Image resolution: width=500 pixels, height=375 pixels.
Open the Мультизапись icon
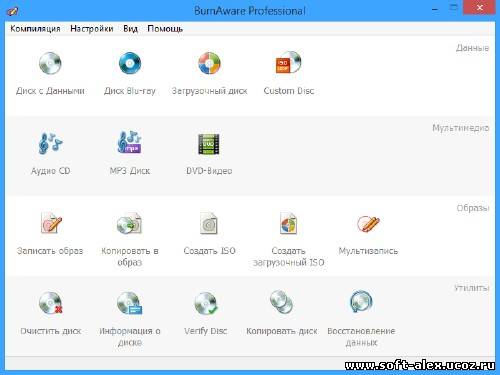(x=368, y=224)
